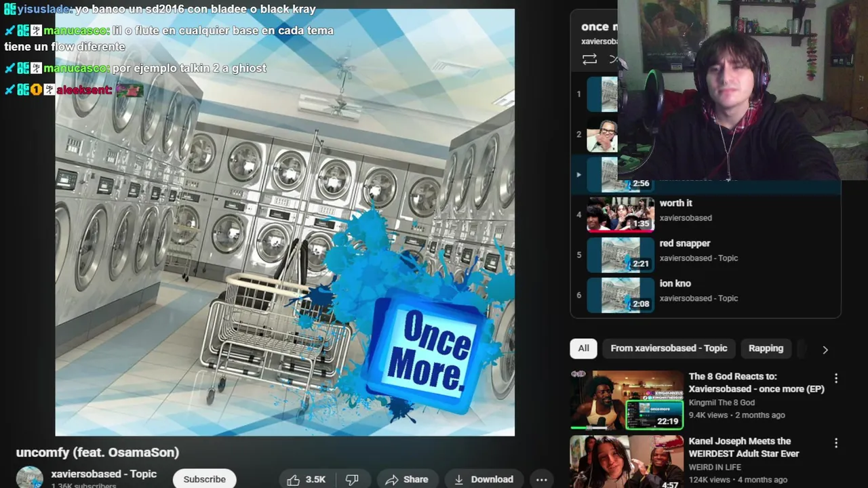Open the 'worth it' playlist thumbnail
The width and height of the screenshot is (868, 488).
pyautogui.click(x=620, y=214)
